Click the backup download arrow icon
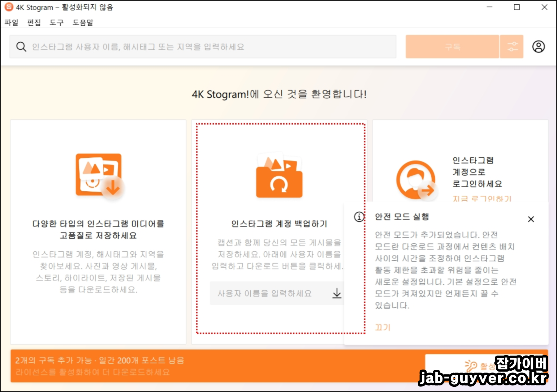Image resolution: width=557 pixels, height=392 pixels. [337, 293]
